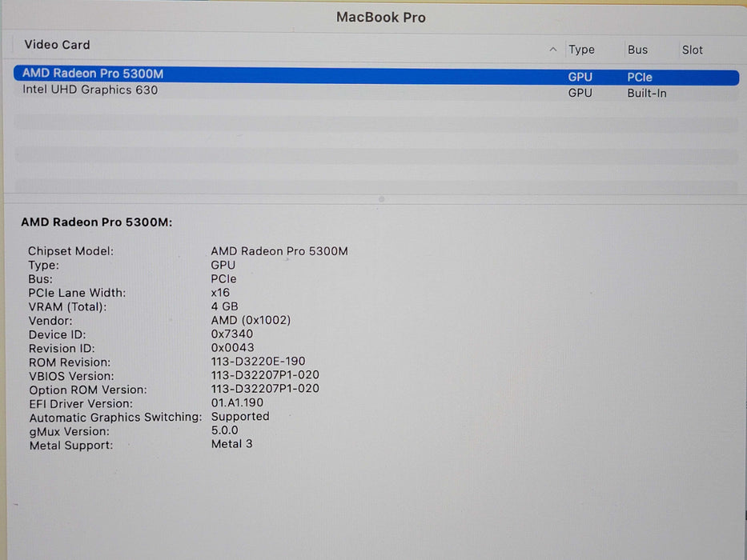
Task: Click the pane divider handle dot
Action: tap(381, 199)
